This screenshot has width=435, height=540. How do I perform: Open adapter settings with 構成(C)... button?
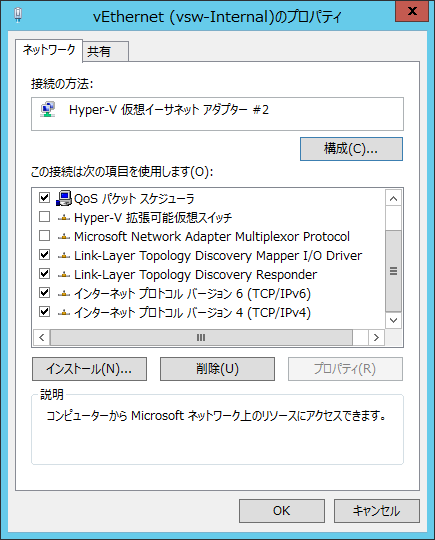tap(351, 149)
